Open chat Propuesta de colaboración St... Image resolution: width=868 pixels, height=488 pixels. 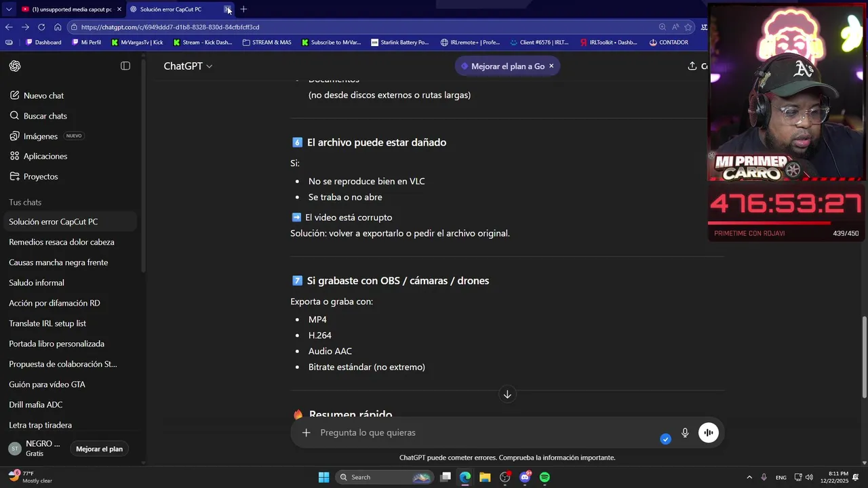pyautogui.click(x=63, y=364)
